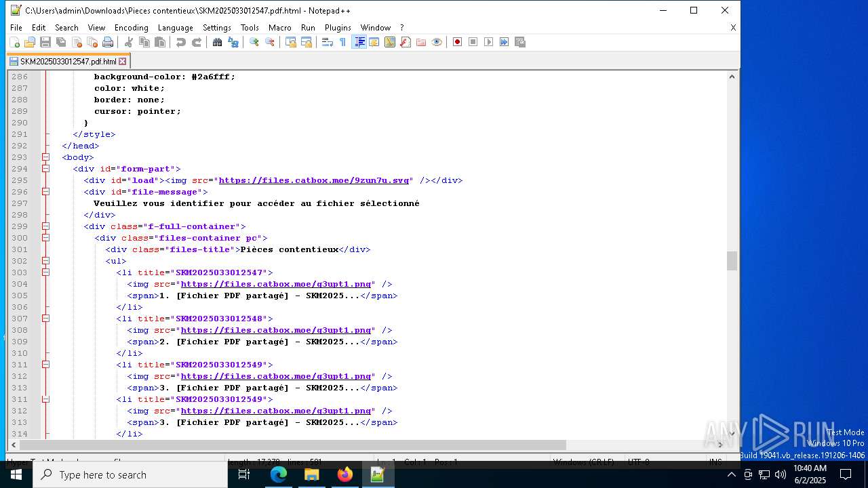Toggle the Show Indent Guide button

click(359, 42)
